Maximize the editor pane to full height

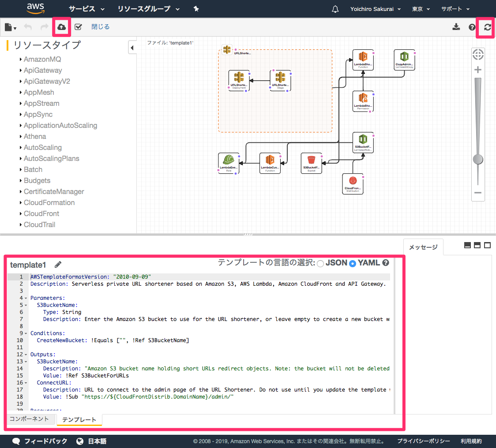pyautogui.click(x=488, y=245)
